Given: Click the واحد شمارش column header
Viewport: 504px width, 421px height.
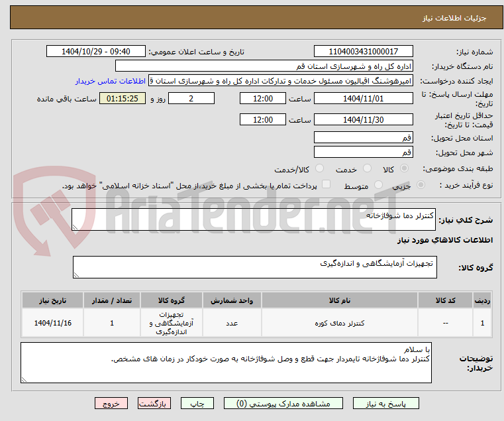Looking at the screenshot, I should (x=232, y=300).
